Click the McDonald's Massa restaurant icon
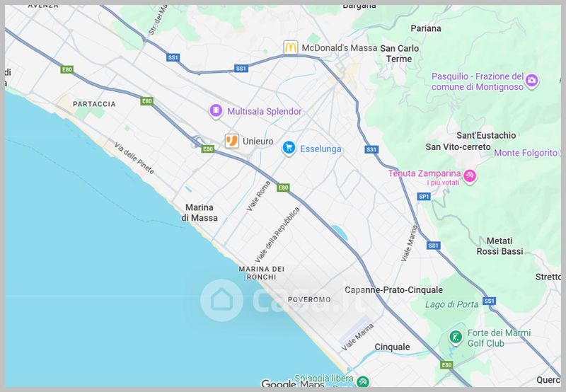The width and height of the screenshot is (566, 392). click(x=291, y=47)
